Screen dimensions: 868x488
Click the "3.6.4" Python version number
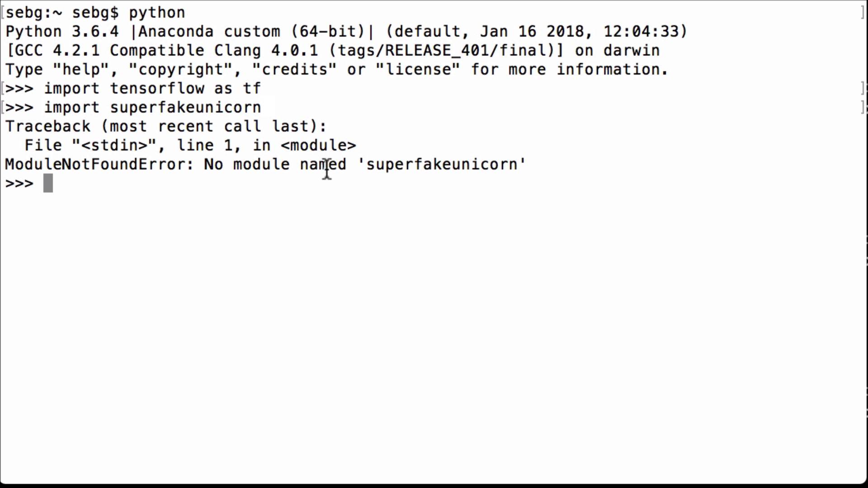(x=95, y=32)
